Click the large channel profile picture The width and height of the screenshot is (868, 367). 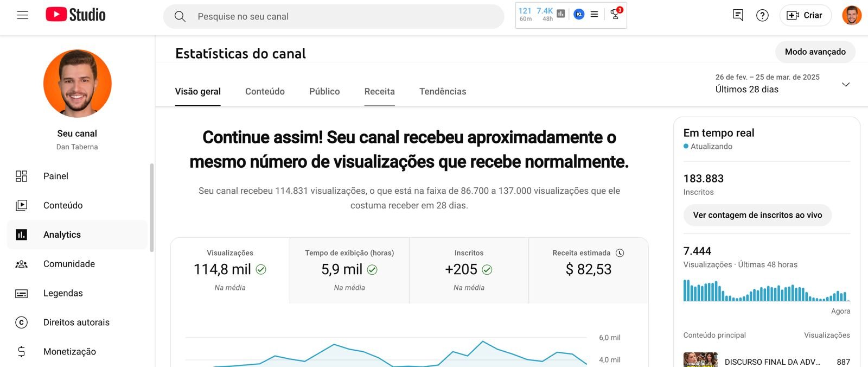coord(78,84)
